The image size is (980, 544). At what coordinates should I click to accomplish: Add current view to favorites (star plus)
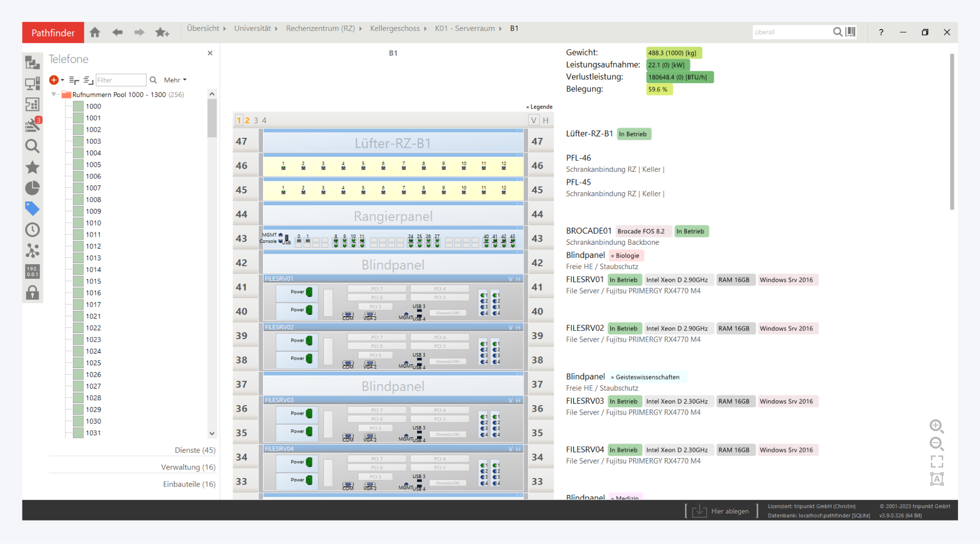162,32
